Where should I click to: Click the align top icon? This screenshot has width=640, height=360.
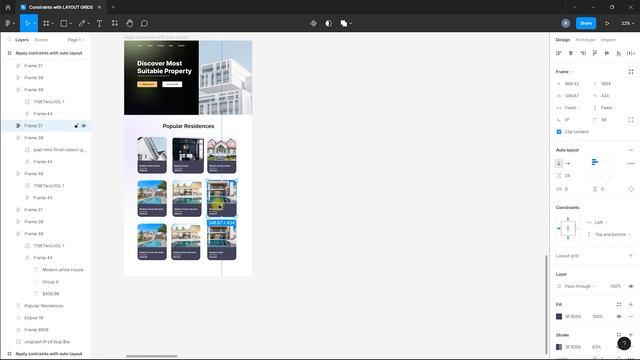point(595,53)
